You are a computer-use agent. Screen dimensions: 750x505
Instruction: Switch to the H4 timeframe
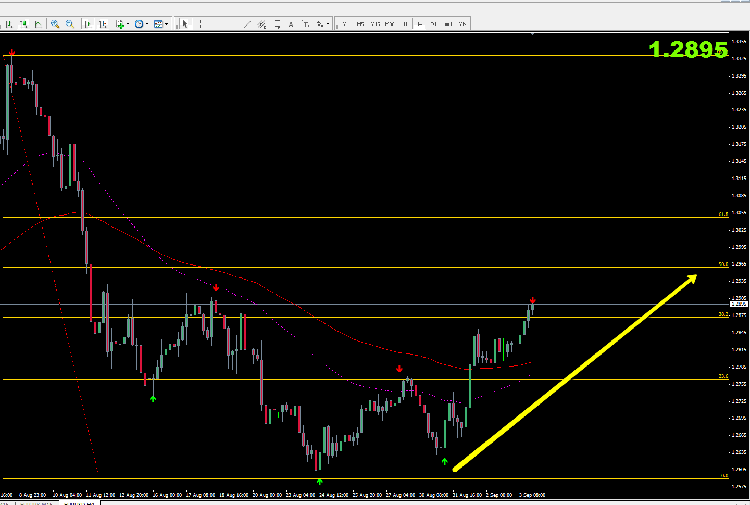coord(419,23)
